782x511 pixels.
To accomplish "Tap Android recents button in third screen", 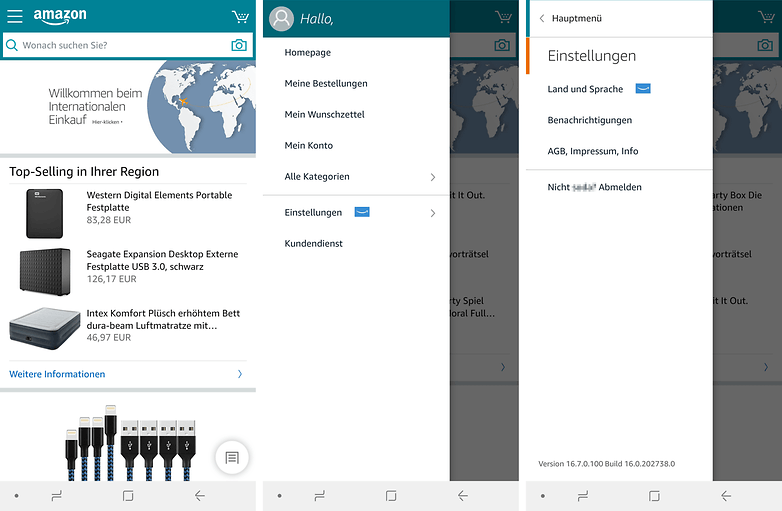I will (583, 496).
